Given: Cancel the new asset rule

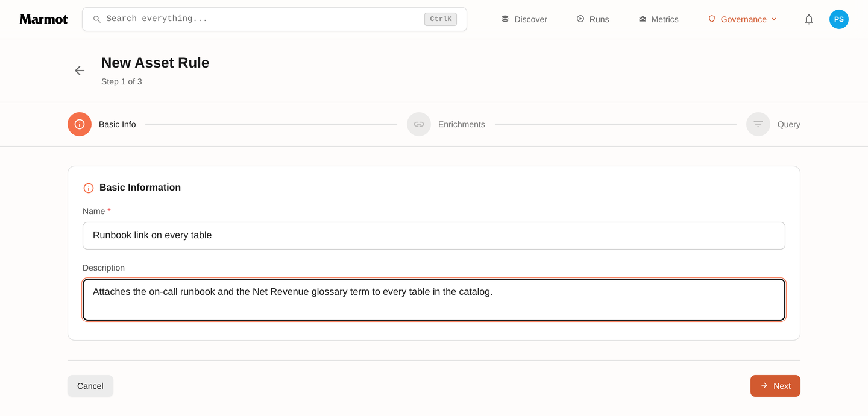Looking at the screenshot, I should tap(90, 386).
